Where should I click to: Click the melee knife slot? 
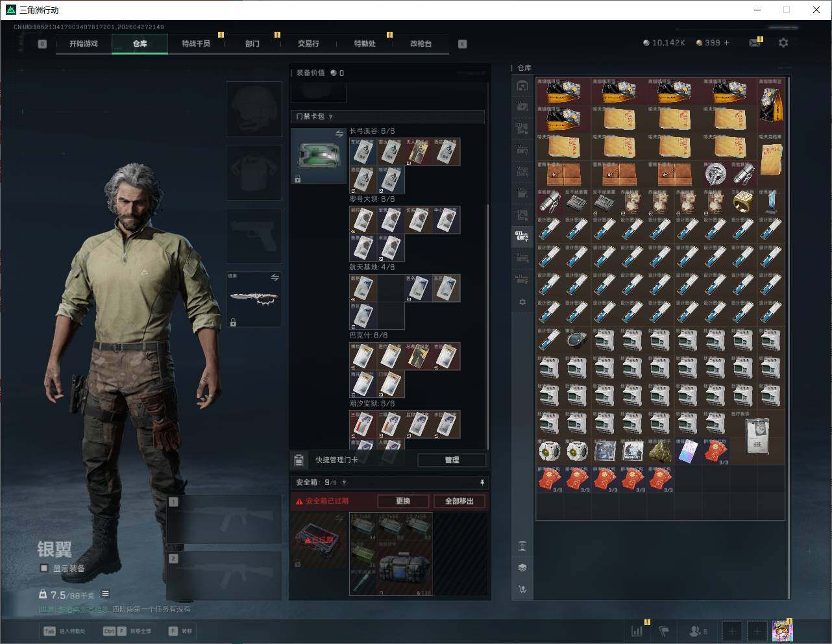254,299
